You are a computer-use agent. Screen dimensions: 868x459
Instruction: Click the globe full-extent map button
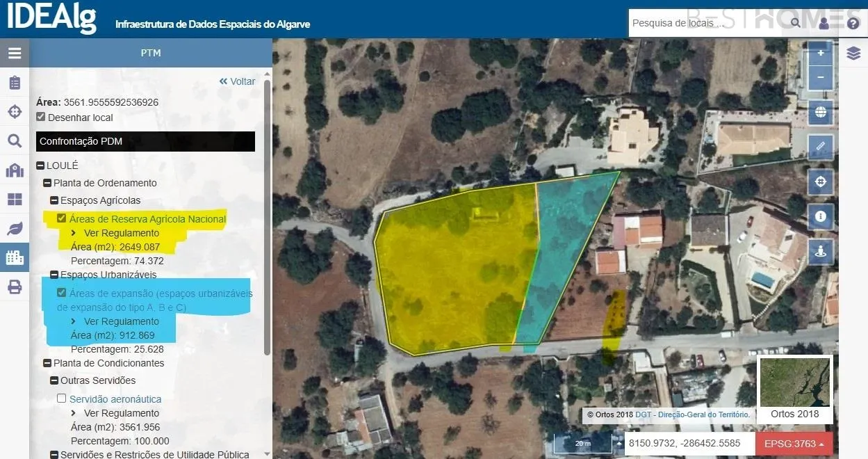click(821, 112)
